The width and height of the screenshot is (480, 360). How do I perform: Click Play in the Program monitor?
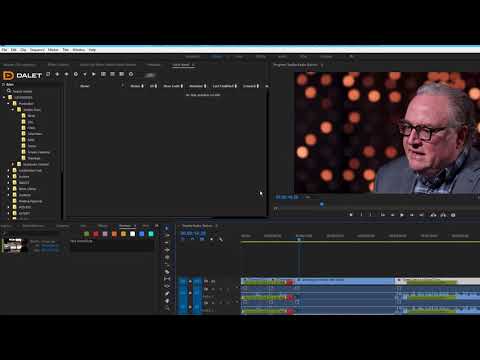pyautogui.click(x=402, y=215)
